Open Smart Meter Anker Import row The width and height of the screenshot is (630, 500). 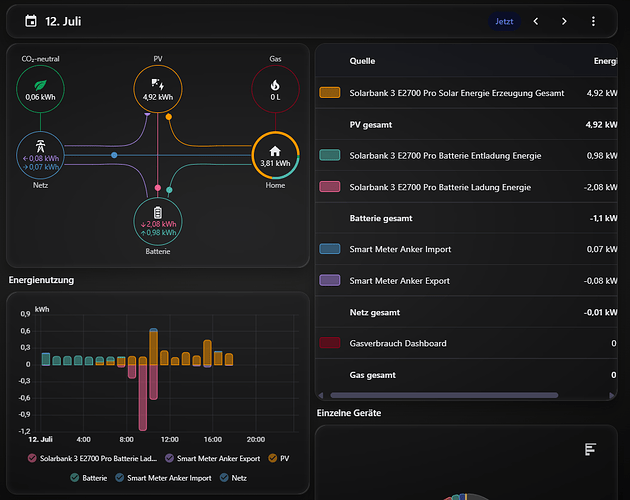point(466,249)
